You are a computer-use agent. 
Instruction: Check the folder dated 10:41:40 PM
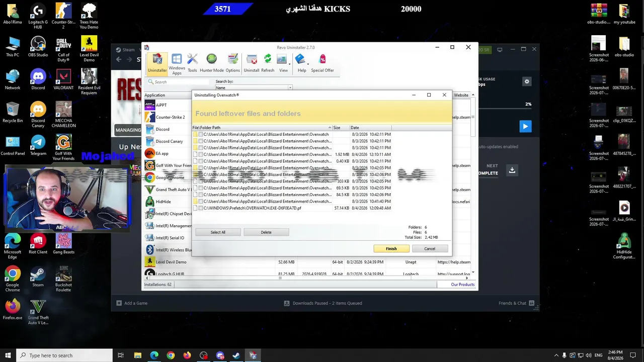pyautogui.click(x=201, y=201)
